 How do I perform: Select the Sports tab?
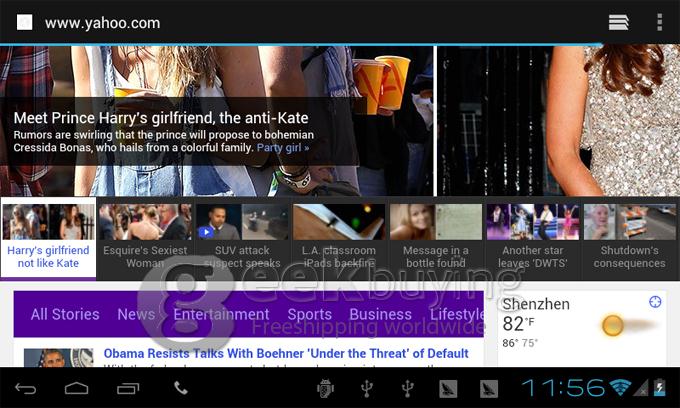point(310,314)
